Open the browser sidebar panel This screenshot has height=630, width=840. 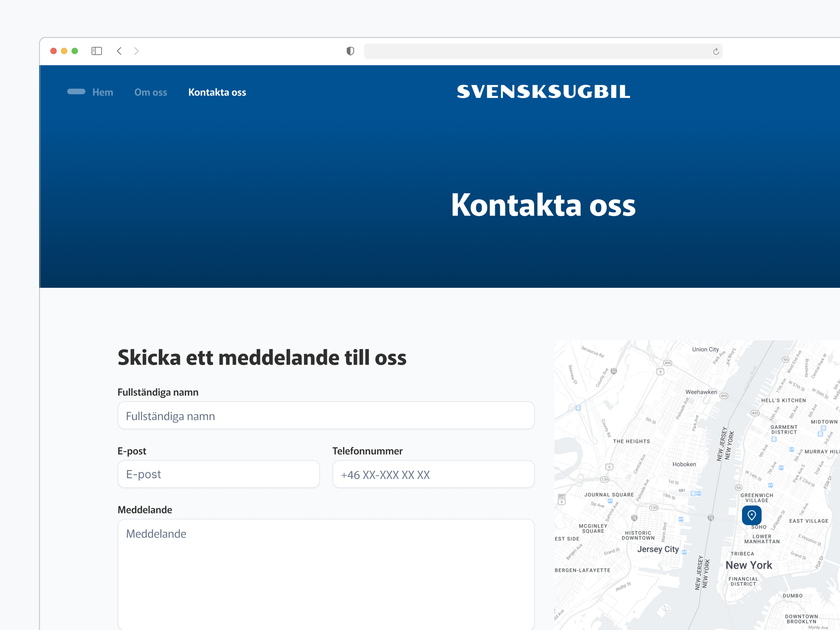[96, 51]
